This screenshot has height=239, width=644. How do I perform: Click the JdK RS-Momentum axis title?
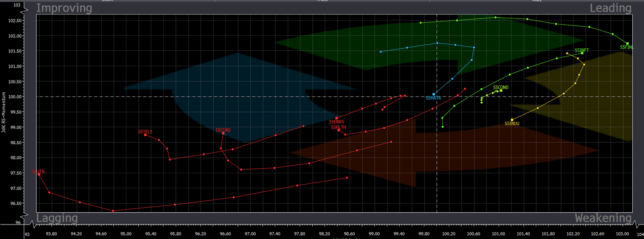point(4,112)
